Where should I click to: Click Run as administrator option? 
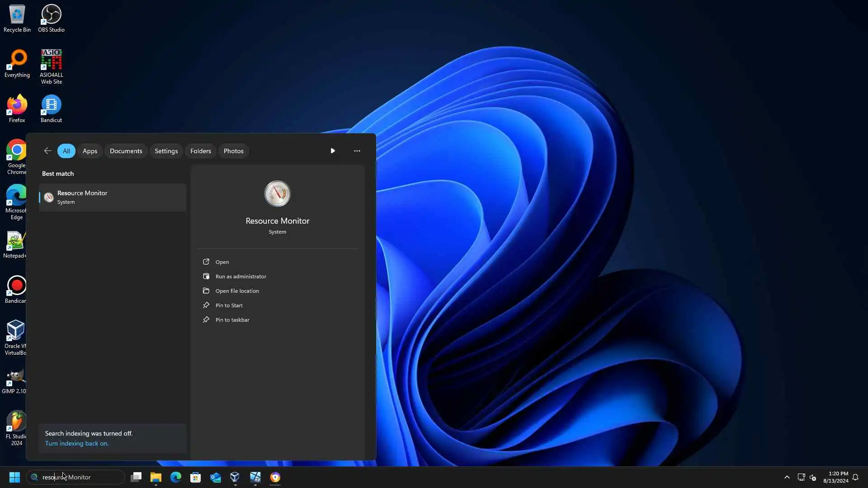click(x=241, y=277)
